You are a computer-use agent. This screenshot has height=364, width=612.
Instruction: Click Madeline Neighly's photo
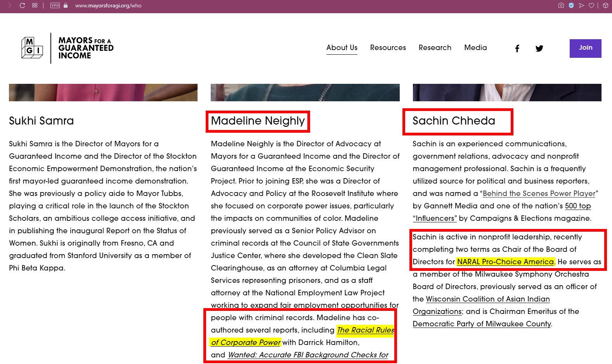[305, 92]
